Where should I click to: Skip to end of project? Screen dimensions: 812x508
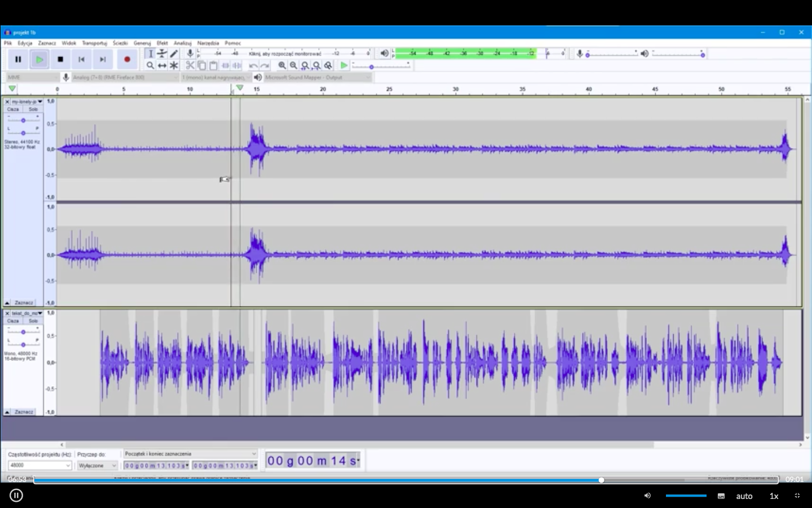(103, 59)
